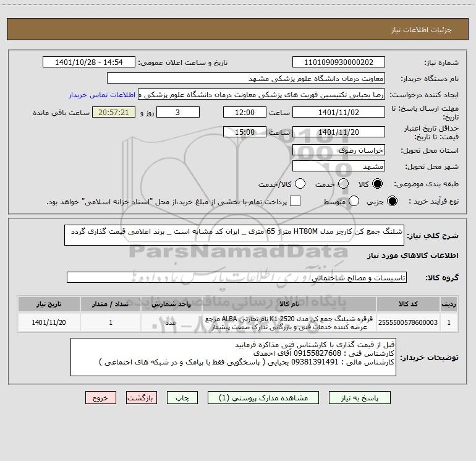
Task: Click the buyer name field معاونت درمان دانشگاه
Action: tap(246, 79)
